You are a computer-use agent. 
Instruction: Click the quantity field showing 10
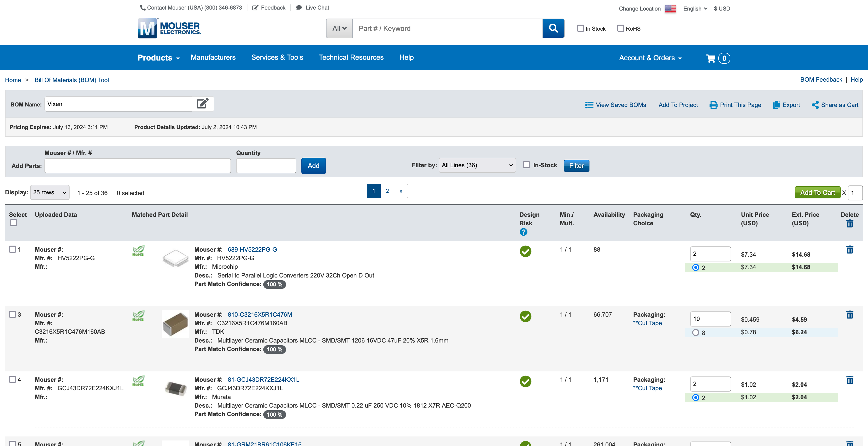click(x=710, y=319)
